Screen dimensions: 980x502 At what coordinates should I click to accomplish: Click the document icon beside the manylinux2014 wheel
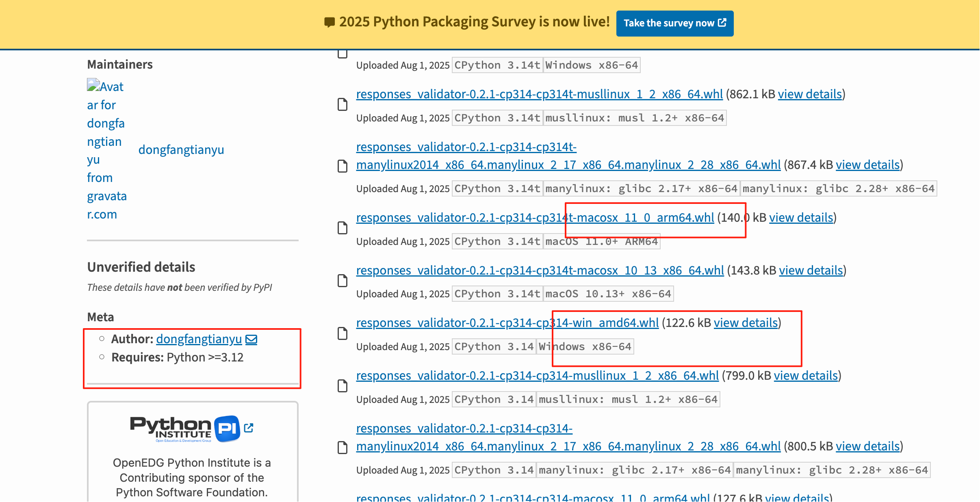pos(342,167)
